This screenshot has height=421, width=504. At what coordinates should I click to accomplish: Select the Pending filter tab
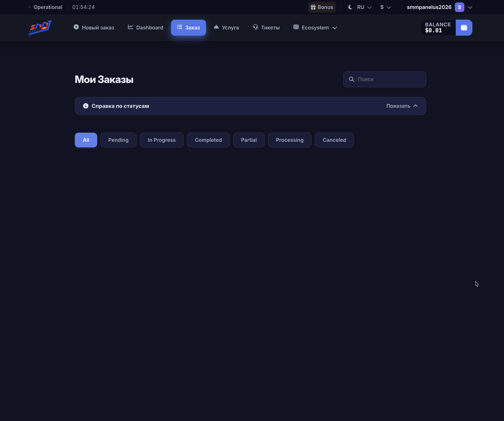point(118,140)
